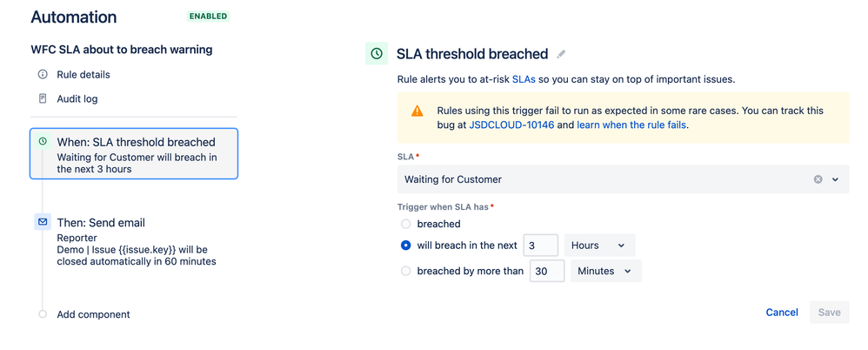Open the Audit log menu item
868x350 pixels.
pyautogui.click(x=77, y=98)
